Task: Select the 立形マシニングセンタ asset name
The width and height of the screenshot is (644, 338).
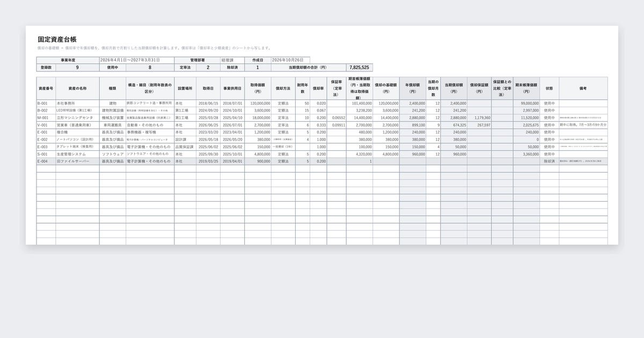Action: 78,117
